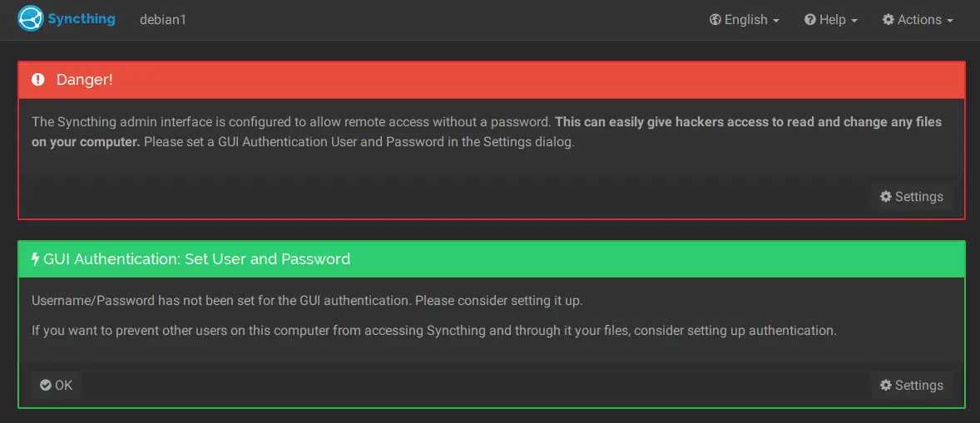Image resolution: width=980 pixels, height=423 pixels.
Task: Click the gear icon beside Actions
Action: (888, 20)
